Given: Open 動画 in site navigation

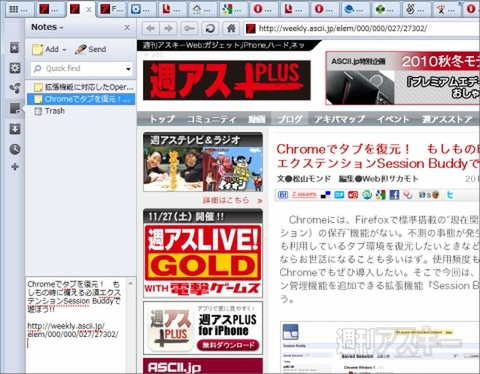Looking at the screenshot, I should 257,119.
